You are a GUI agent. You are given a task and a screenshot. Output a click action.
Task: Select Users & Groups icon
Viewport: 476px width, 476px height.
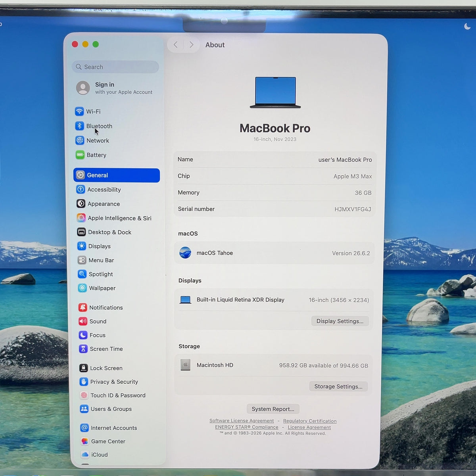(x=84, y=409)
